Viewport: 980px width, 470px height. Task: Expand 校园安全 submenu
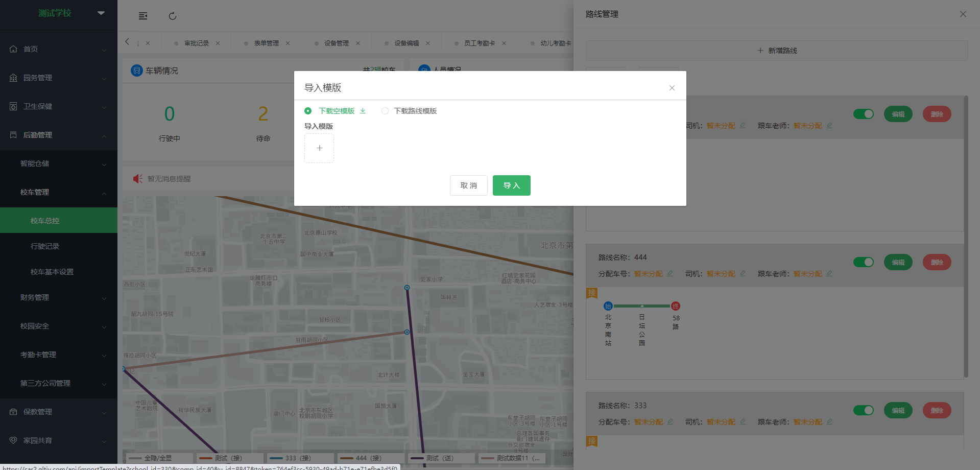pyautogui.click(x=59, y=326)
